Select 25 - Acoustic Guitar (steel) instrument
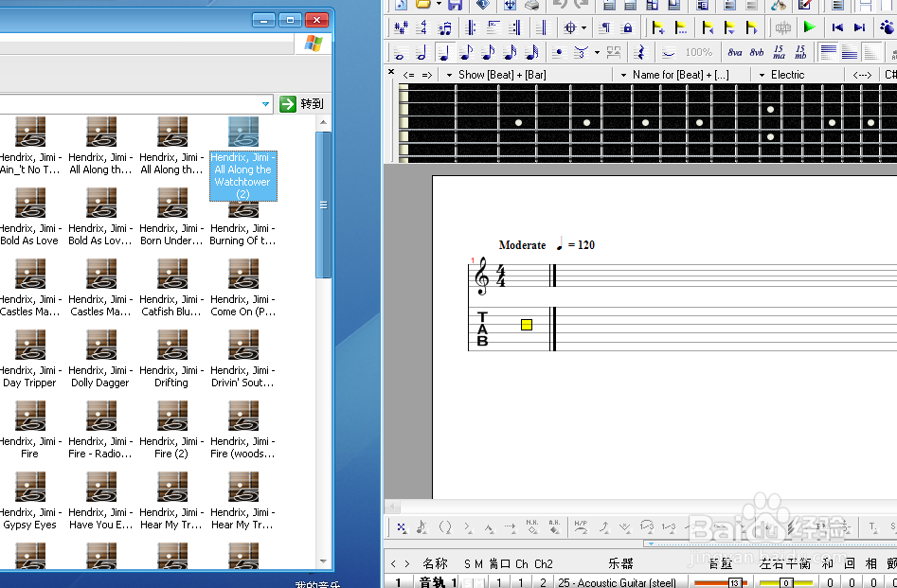 [618, 583]
